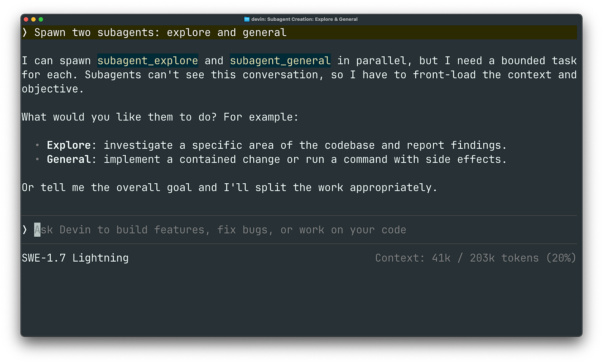
Task: Open the SWE-1.7 Lightning model selector
Action: [75, 258]
